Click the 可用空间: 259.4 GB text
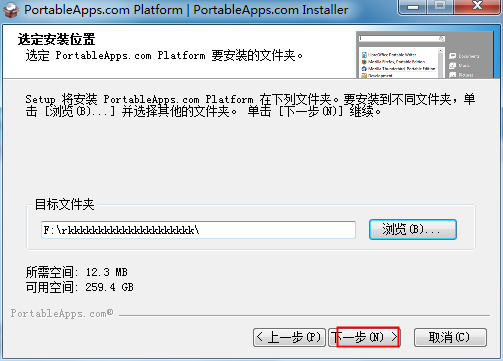 pyautogui.click(x=80, y=287)
